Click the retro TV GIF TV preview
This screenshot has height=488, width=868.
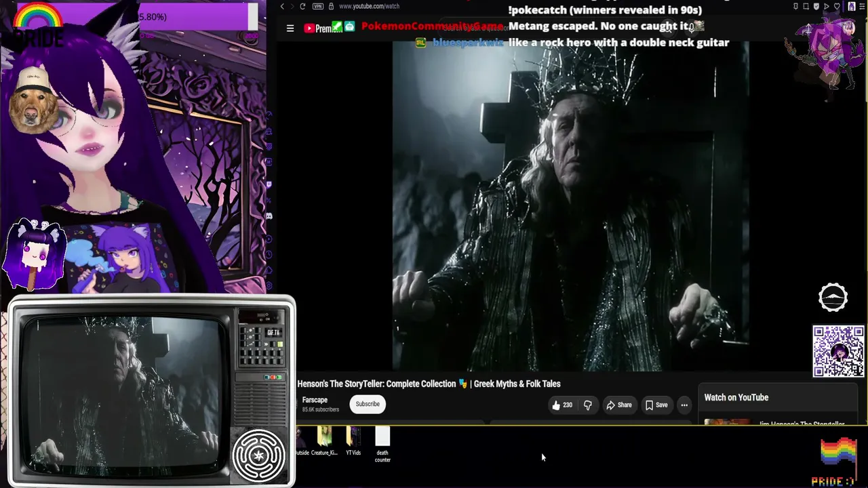point(152,392)
